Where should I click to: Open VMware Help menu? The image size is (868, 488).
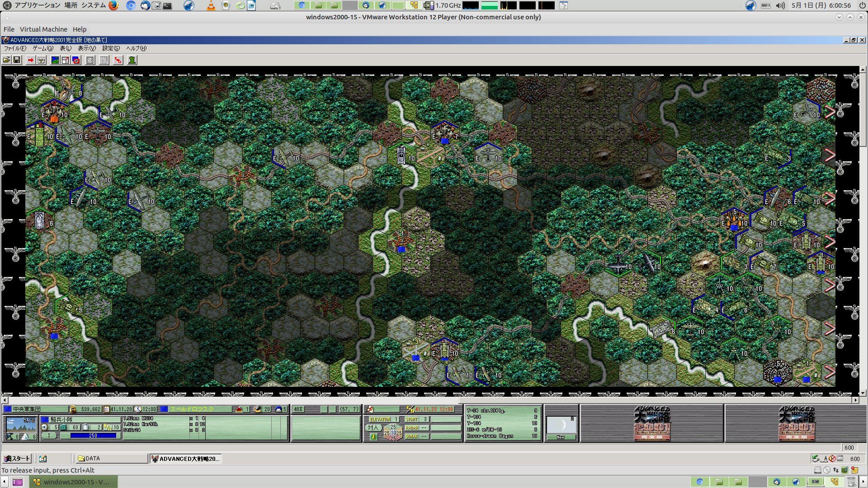tap(80, 29)
